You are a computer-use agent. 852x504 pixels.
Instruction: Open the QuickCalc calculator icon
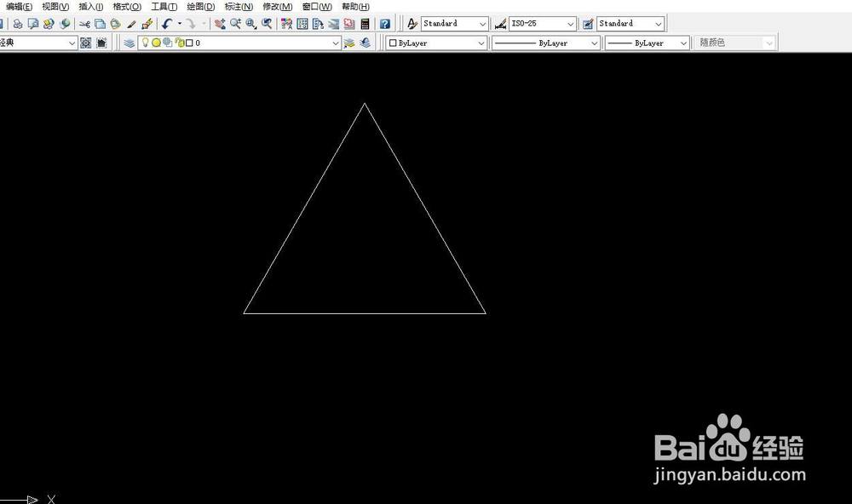[366, 24]
